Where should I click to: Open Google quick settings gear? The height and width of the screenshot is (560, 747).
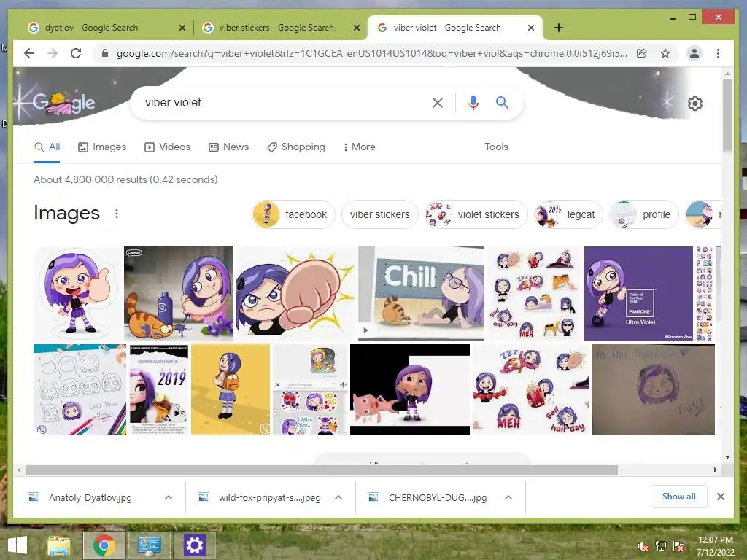point(695,104)
